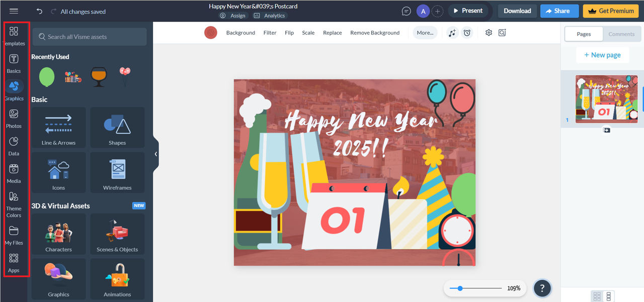The width and height of the screenshot is (644, 302).
Task: Open Theme Colors in sidebar
Action: click(x=14, y=204)
